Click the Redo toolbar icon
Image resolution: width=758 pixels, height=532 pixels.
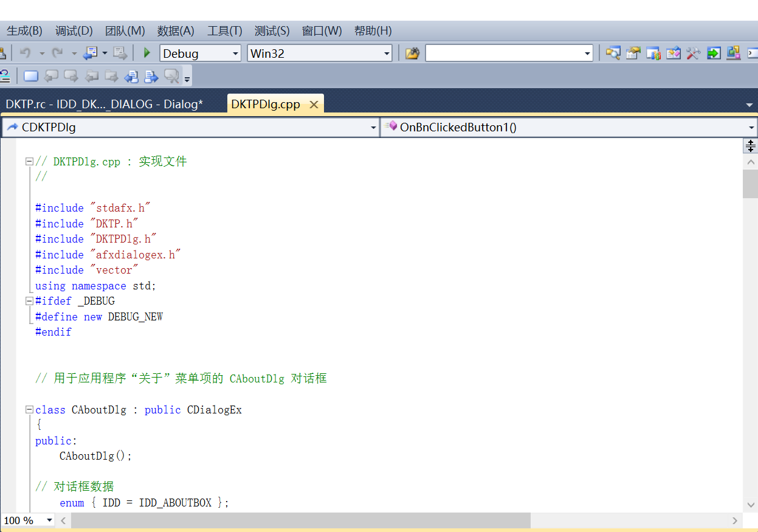pyautogui.click(x=57, y=53)
